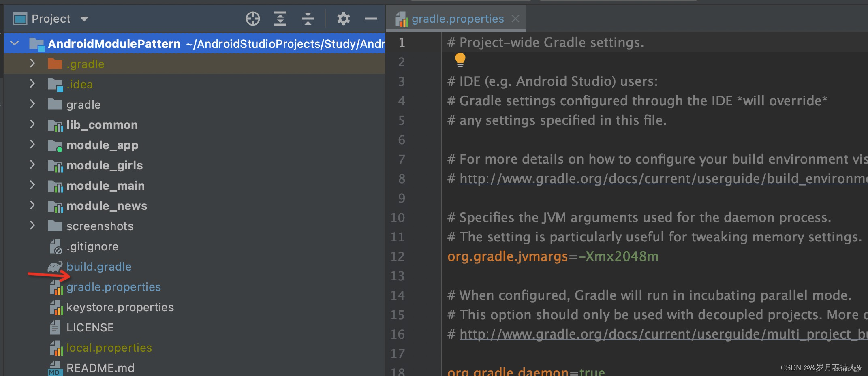Close the gradle.properties editor tab
This screenshot has width=868, height=376.
pyautogui.click(x=515, y=19)
